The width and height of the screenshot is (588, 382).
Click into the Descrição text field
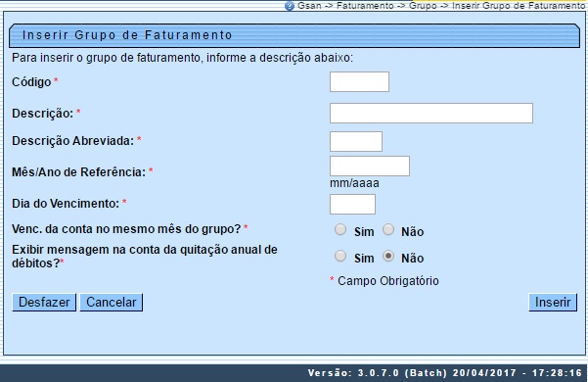(x=431, y=113)
